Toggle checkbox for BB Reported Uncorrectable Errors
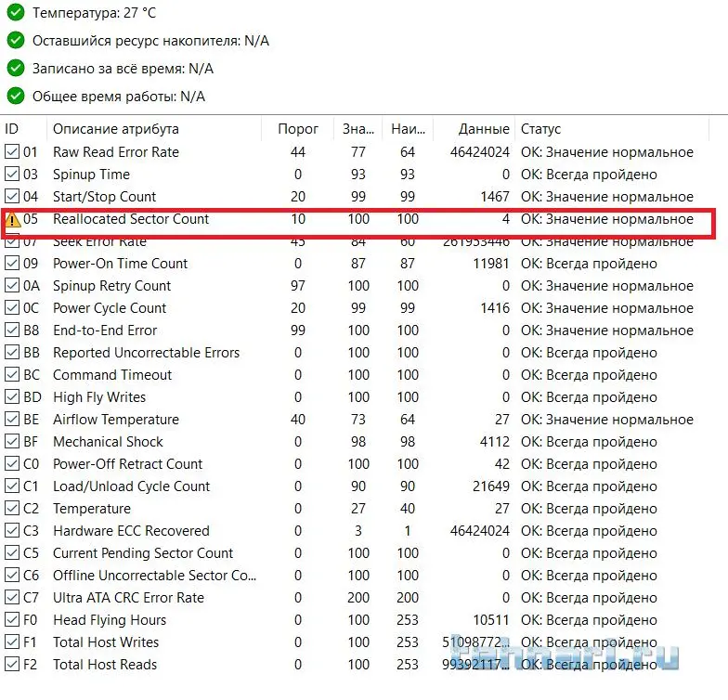728x700 pixels. click(11, 353)
